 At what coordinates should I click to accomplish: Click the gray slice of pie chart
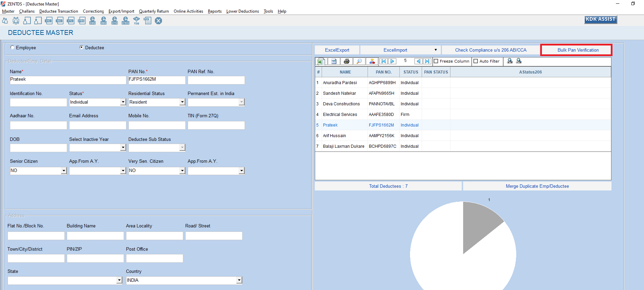(x=479, y=224)
